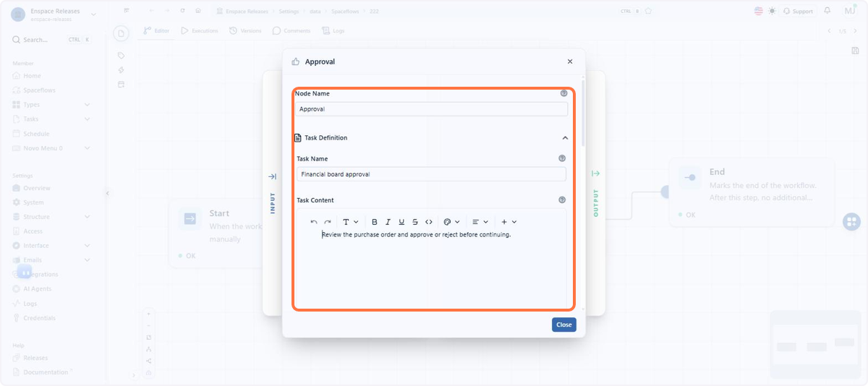Click the blue Close button

(564, 325)
